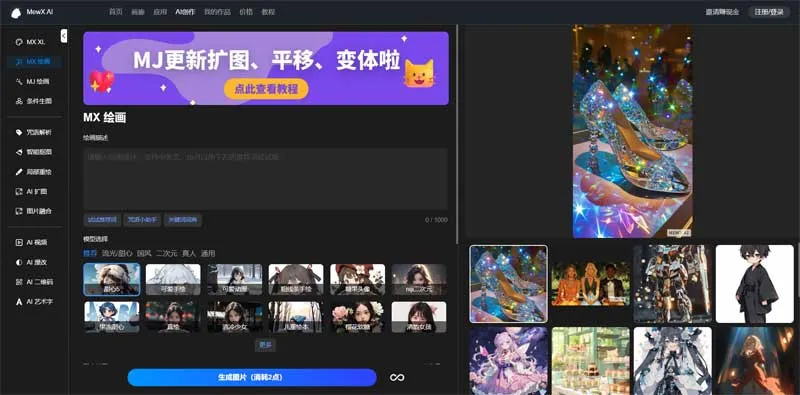This screenshot has width=800, height=395.
Task: Click the third chip below the prompt box
Action: (183, 220)
